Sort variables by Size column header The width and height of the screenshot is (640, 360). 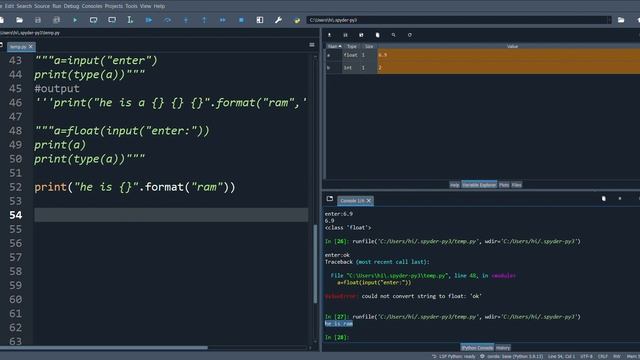tap(369, 47)
